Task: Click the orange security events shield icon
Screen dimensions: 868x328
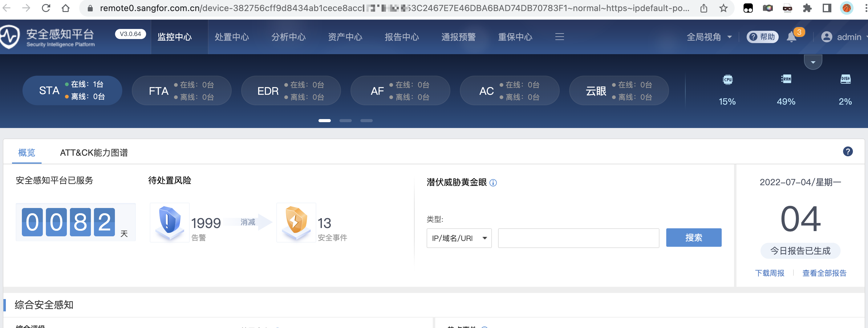Action: click(x=296, y=222)
